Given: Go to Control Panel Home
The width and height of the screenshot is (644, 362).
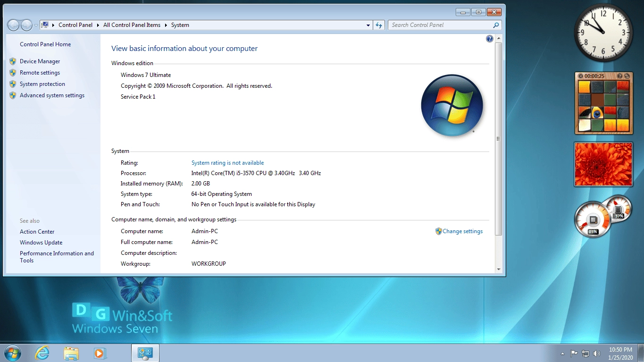Looking at the screenshot, I should [45, 44].
